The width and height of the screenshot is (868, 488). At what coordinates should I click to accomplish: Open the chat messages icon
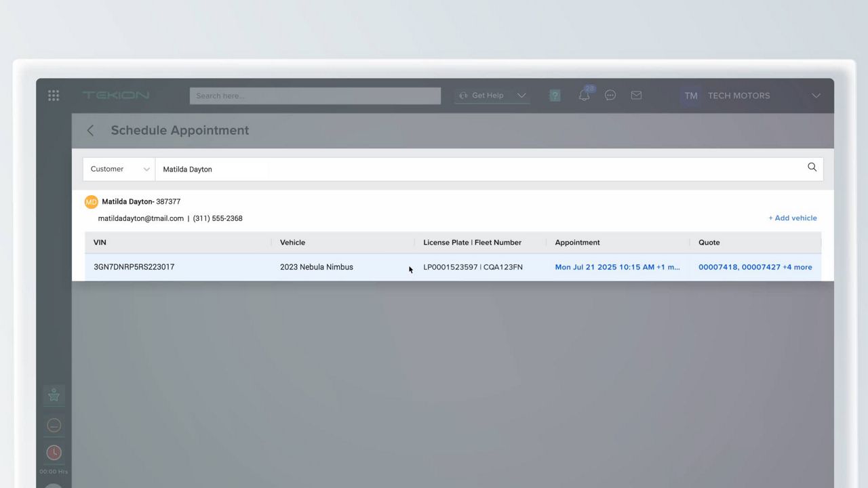(610, 96)
